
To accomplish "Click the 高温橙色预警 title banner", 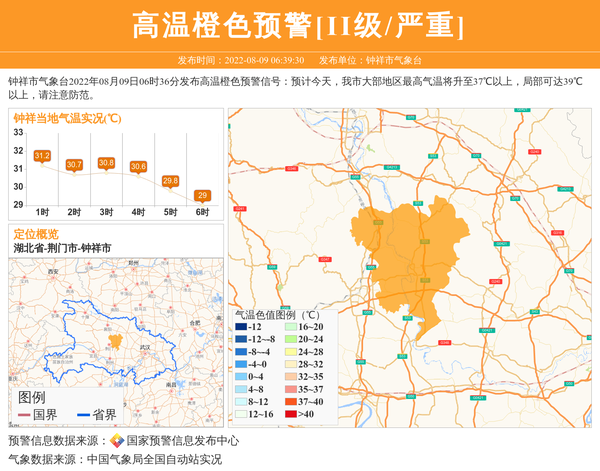I will (299, 25).
